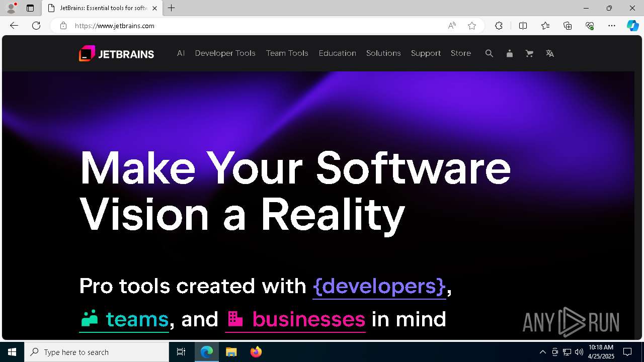Follow the teams link
The width and height of the screenshot is (644, 362).
tap(124, 320)
